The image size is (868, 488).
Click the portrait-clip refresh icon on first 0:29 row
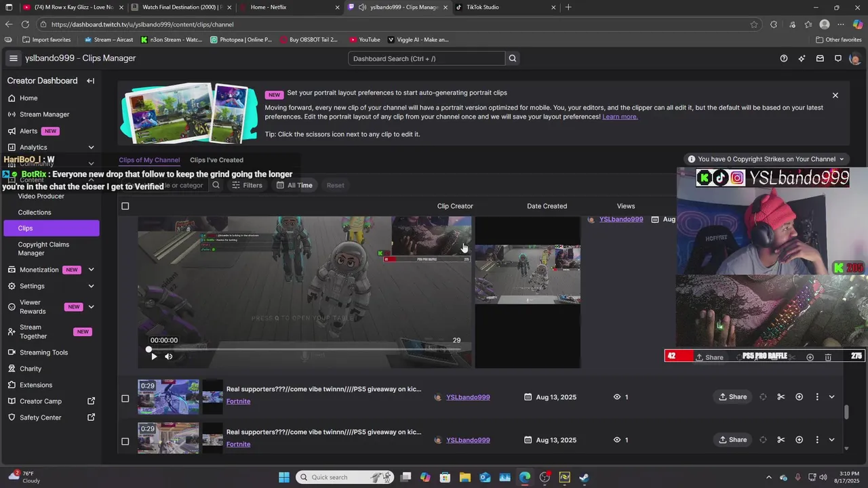[x=763, y=397]
